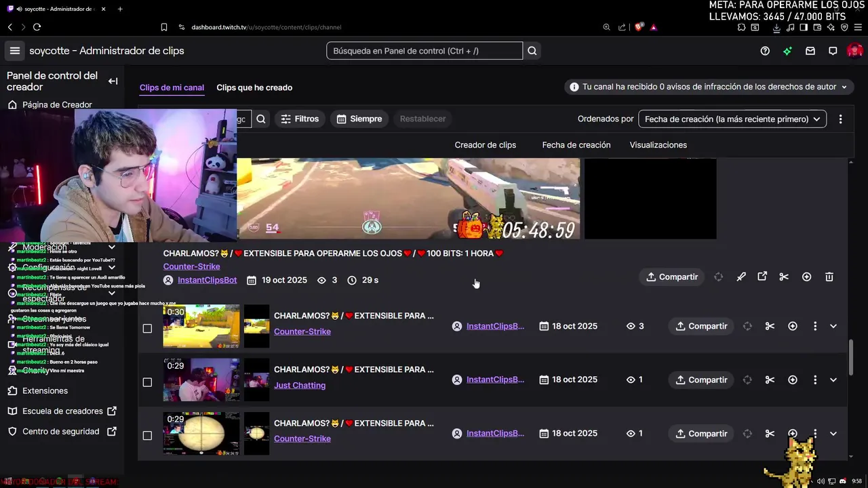
Task: Open the Brave main menu icon
Action: tap(857, 27)
